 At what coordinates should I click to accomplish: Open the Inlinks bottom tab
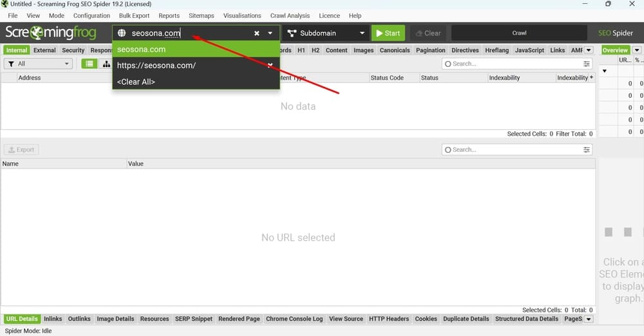pyautogui.click(x=53, y=319)
